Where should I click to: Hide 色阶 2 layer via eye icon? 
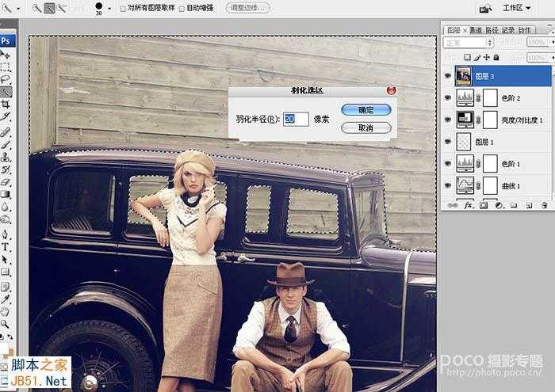click(448, 97)
